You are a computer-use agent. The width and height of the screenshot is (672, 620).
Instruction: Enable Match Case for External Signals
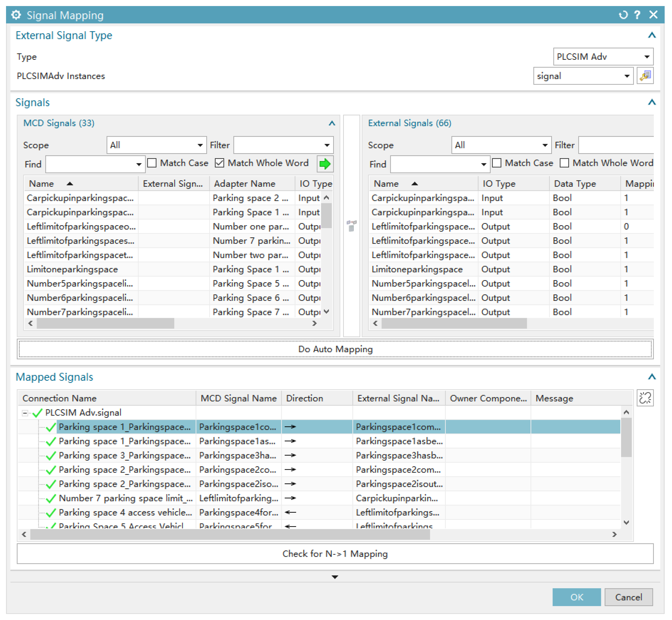click(497, 163)
